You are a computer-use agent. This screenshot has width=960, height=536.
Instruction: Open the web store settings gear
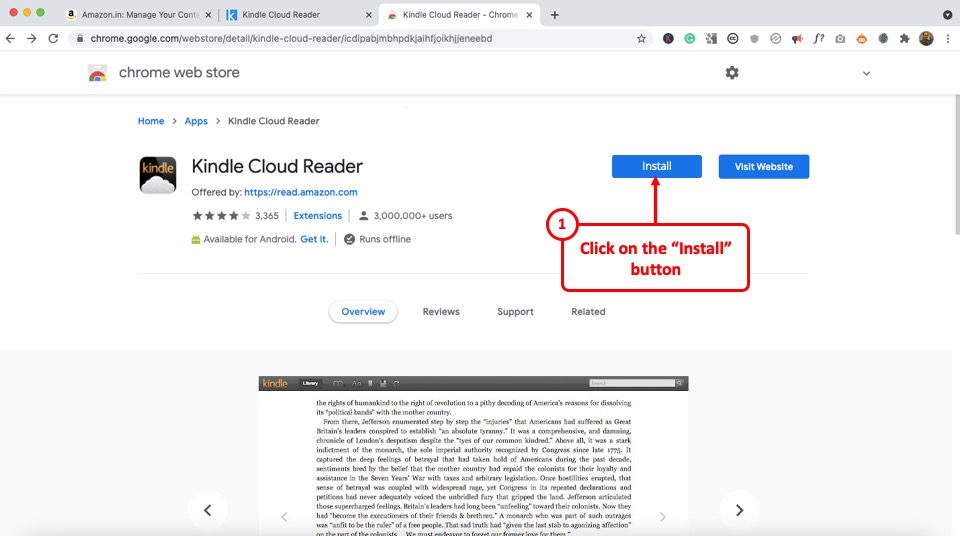tap(732, 73)
